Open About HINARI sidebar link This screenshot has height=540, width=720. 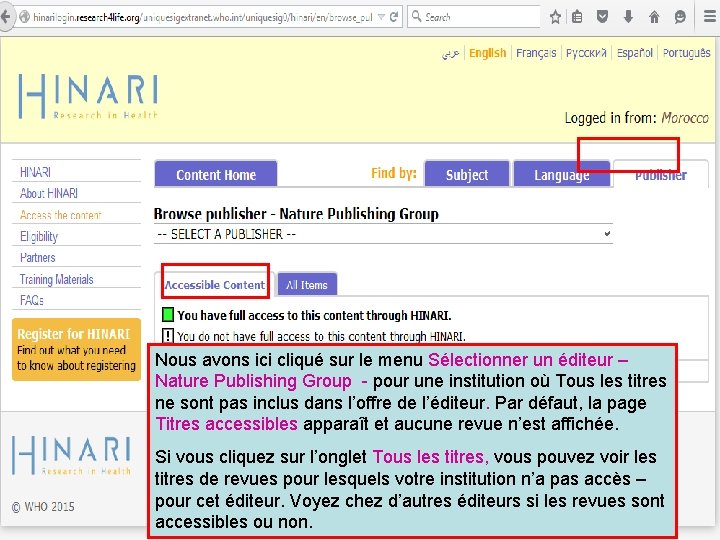[x=49, y=193]
